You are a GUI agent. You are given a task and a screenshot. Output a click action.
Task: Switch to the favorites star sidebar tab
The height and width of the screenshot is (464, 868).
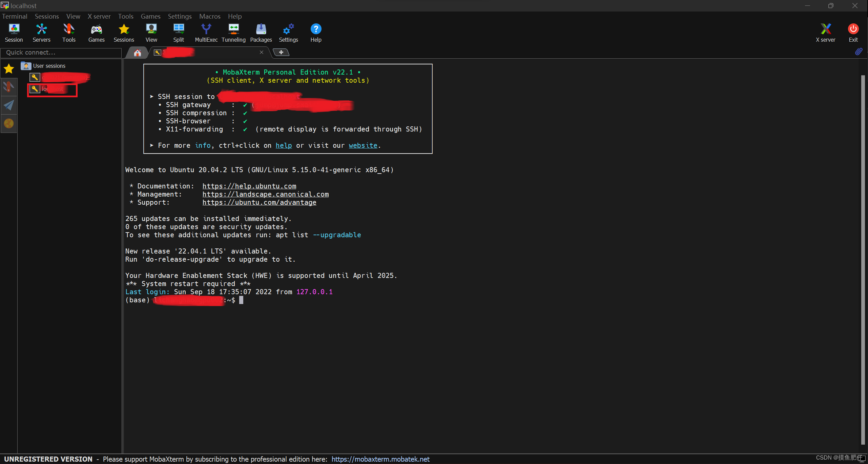(8, 68)
